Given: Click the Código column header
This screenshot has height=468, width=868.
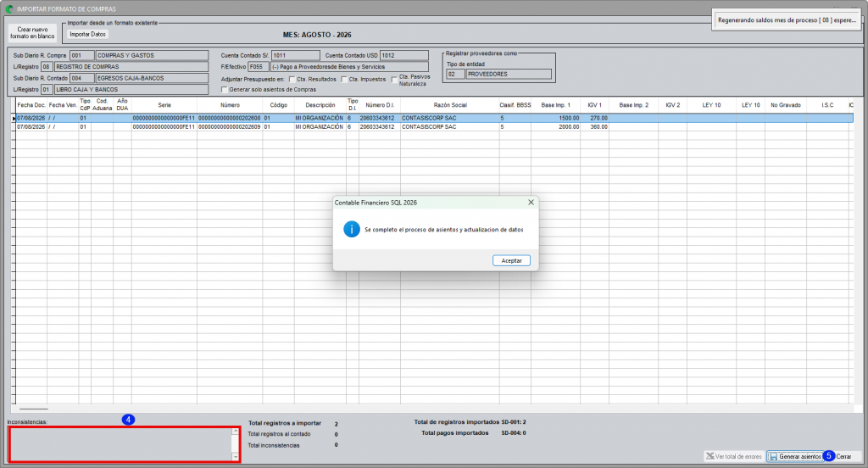Looking at the screenshot, I should (278, 104).
